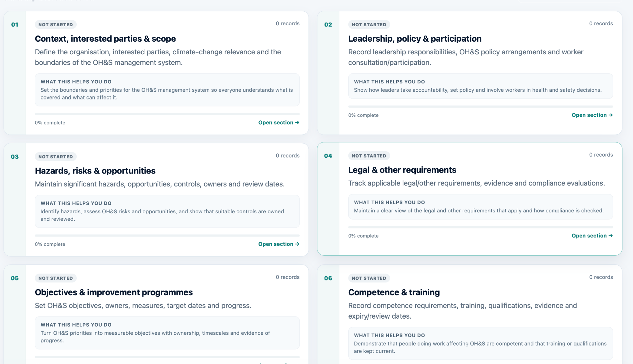
Task: Click the progress bar in the Hazards card
Action: point(167,236)
